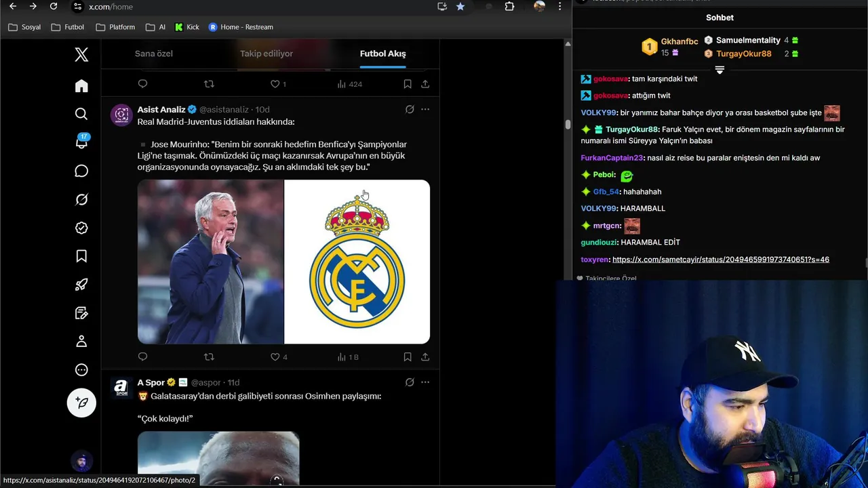Open Messages chat icon in sidebar
868x488 pixels.
pos(81,171)
